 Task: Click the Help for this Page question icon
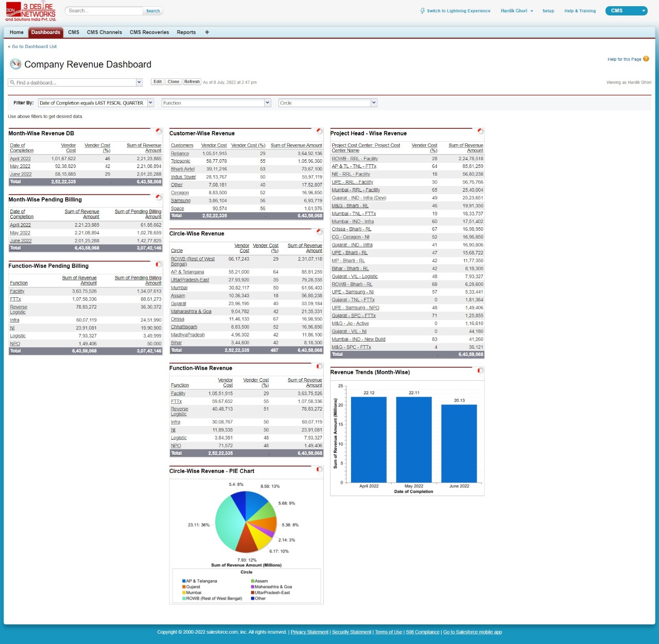coord(646,59)
